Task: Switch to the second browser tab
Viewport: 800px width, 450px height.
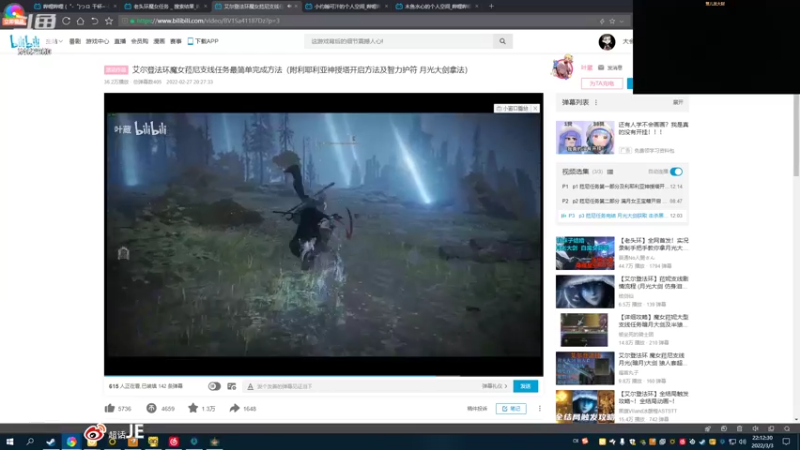Action: click(x=165, y=6)
